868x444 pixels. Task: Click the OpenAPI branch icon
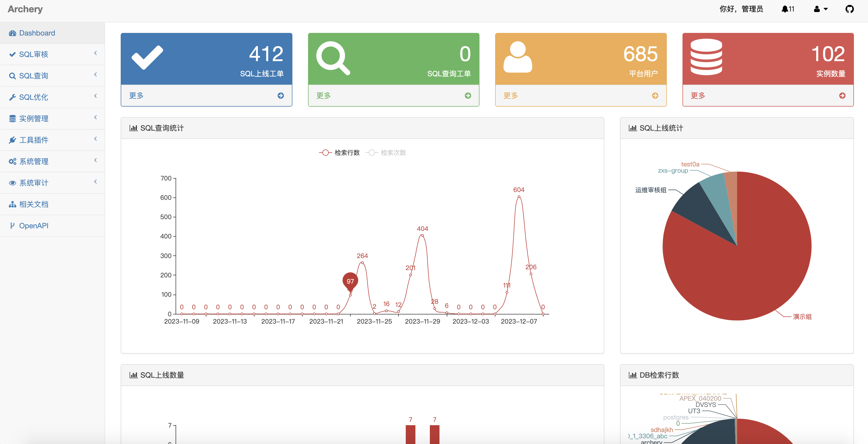13,226
